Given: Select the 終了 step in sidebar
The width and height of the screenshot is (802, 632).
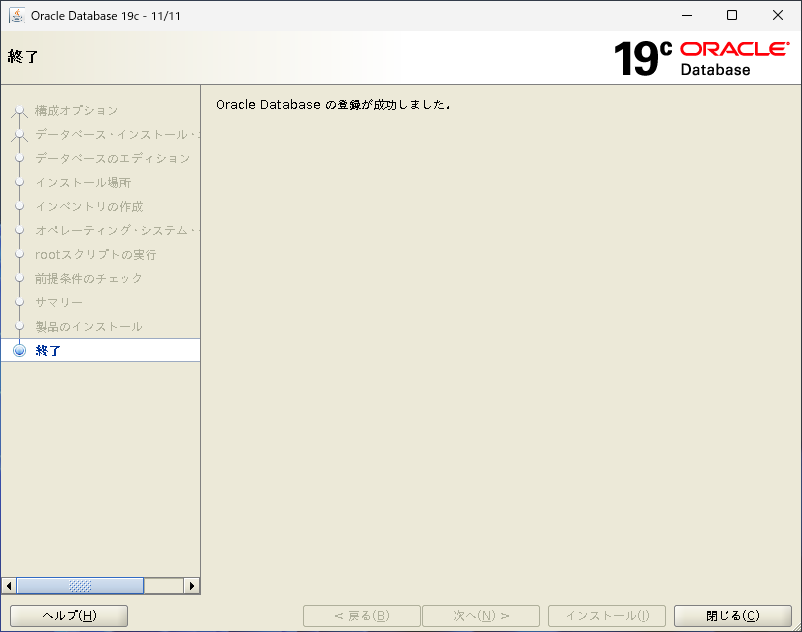Looking at the screenshot, I should point(101,350).
